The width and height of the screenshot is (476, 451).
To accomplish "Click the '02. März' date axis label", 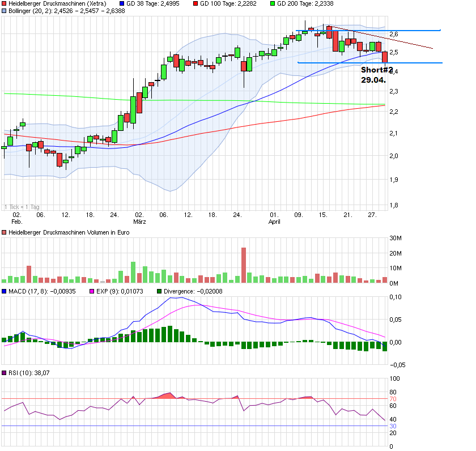I will 139,218.
